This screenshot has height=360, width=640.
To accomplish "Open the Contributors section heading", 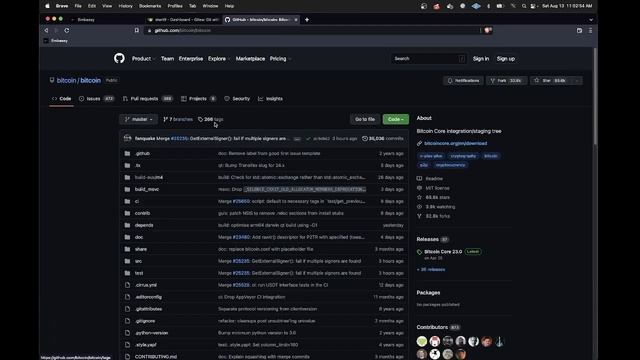I will pos(432,327).
